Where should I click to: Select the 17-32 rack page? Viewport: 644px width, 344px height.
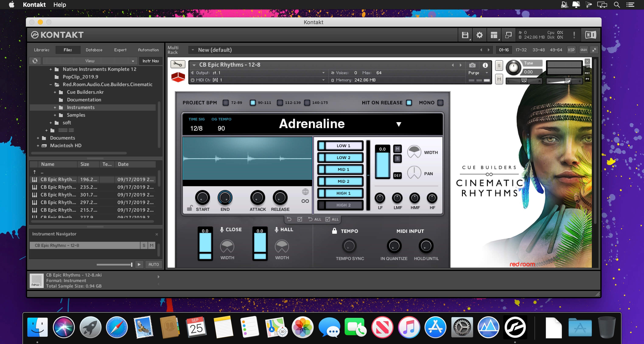coord(521,50)
